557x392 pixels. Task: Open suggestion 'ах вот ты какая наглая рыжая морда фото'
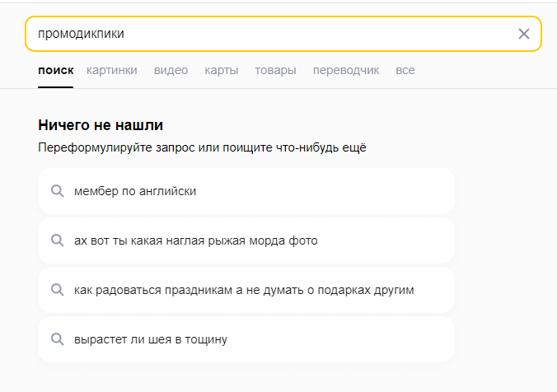195,240
